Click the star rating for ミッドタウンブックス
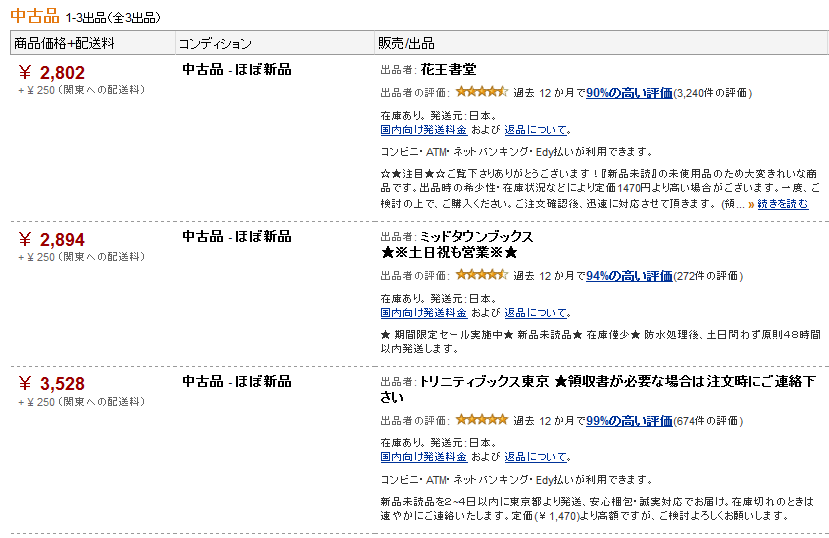829x538 pixels. coord(481,275)
